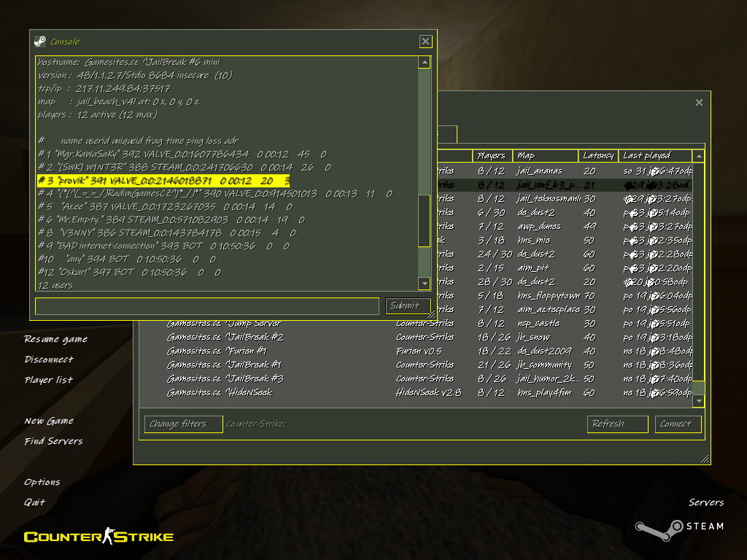Screen dimensions: 747x560
Task: Click the Steam icon in Console title
Action: click(40, 42)
